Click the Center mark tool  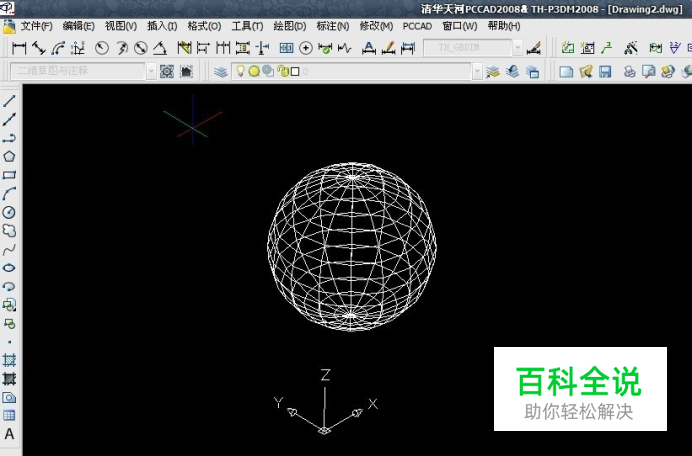306,48
